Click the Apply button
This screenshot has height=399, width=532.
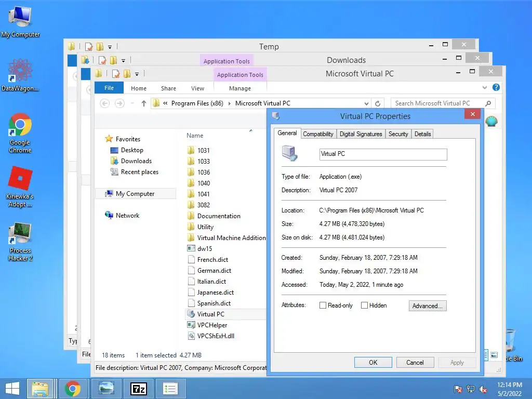click(457, 362)
